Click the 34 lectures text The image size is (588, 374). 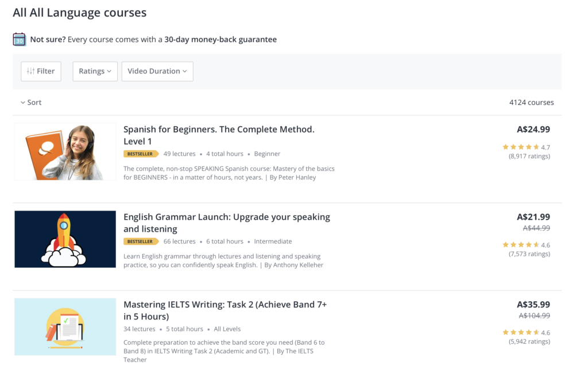(x=139, y=329)
